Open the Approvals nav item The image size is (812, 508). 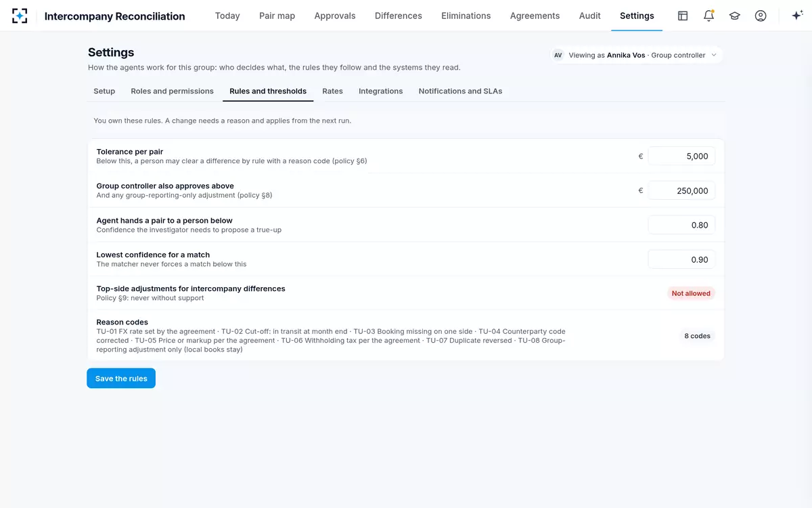click(x=335, y=16)
